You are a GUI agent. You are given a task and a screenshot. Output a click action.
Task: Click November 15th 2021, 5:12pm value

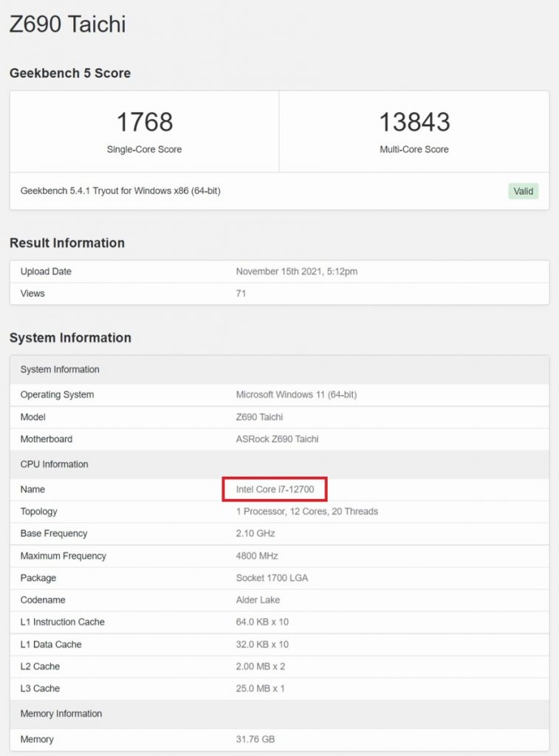click(x=297, y=272)
